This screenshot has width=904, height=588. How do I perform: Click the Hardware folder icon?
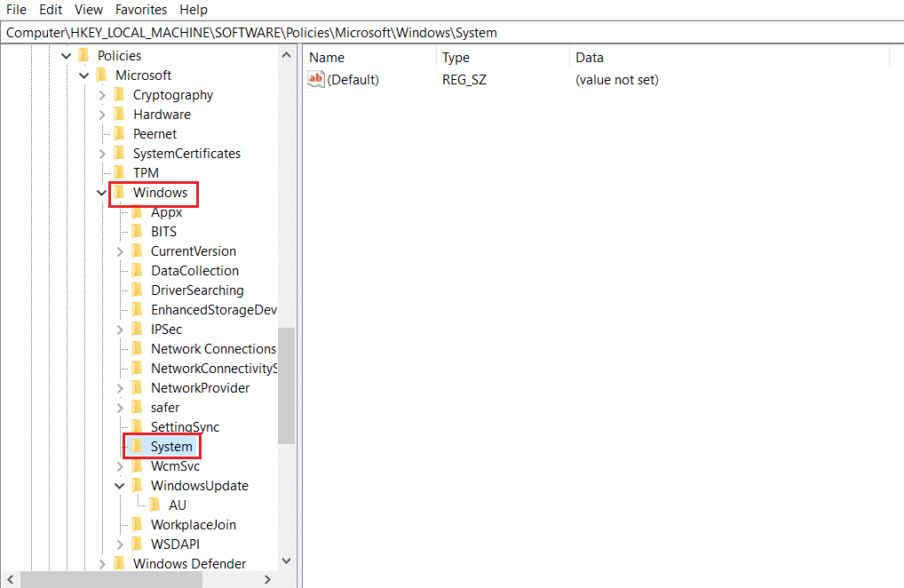pos(120,115)
